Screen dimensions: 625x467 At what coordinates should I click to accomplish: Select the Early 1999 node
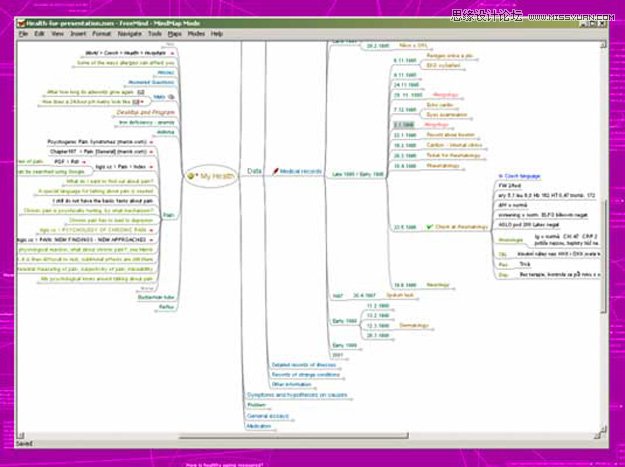pos(344,345)
